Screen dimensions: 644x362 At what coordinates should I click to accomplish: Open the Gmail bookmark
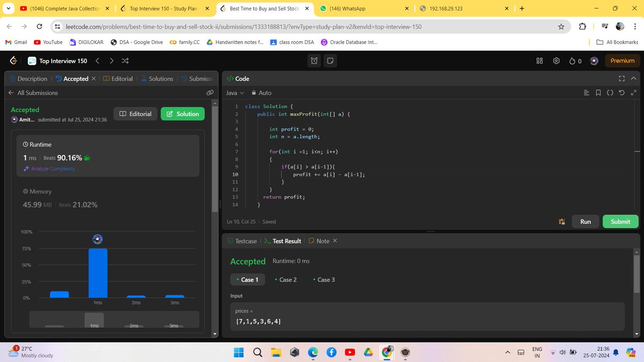coord(17,42)
